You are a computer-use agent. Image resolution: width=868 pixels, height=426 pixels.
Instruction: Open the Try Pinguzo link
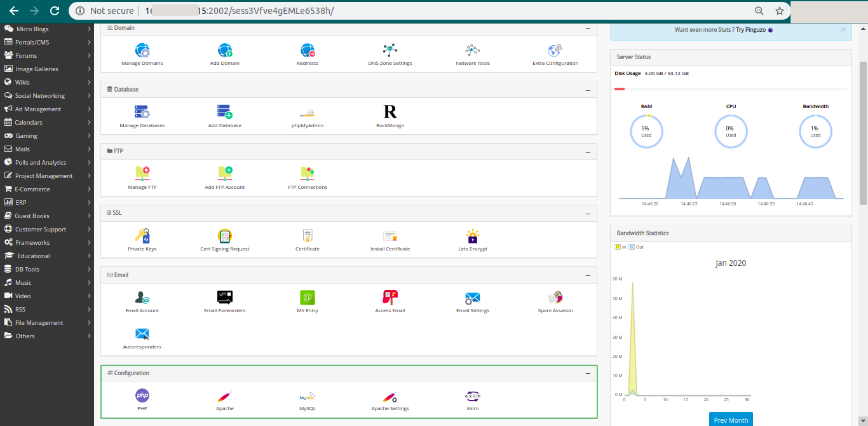(754, 30)
